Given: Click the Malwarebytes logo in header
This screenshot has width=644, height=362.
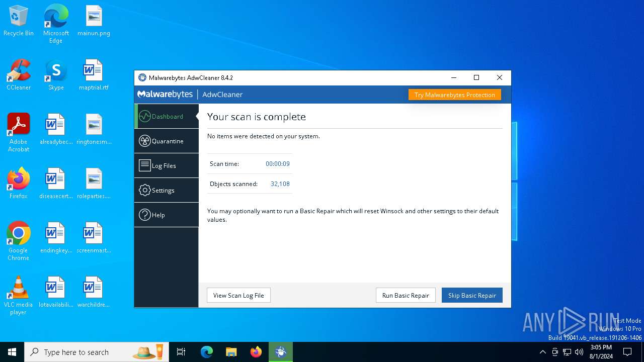Looking at the screenshot, I should point(165,95).
